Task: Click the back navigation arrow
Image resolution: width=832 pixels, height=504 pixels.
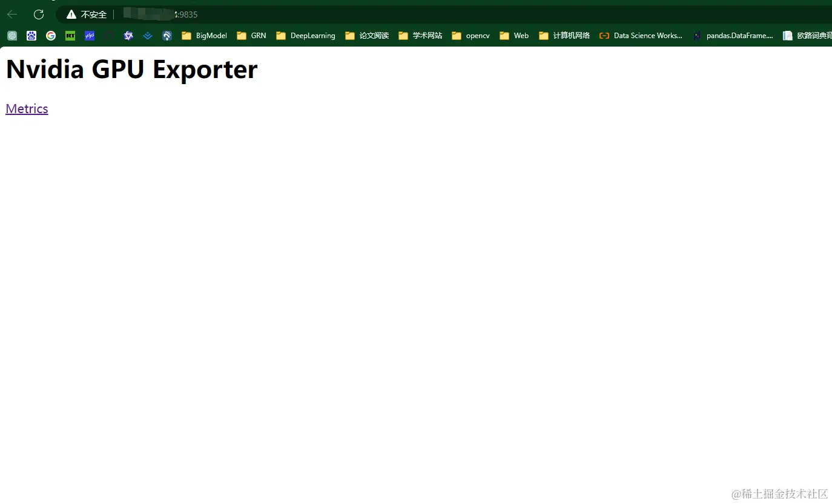Action: point(12,14)
